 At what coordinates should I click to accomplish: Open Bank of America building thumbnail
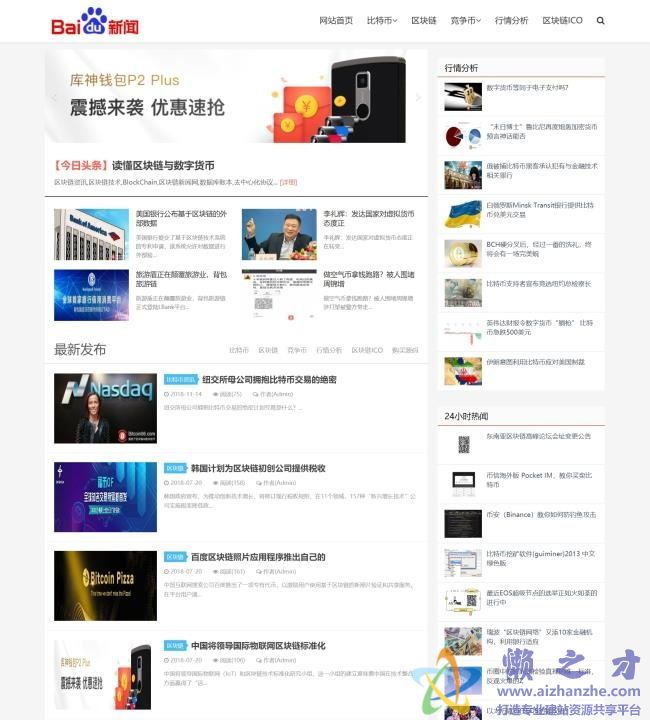pyautogui.click(x=91, y=235)
